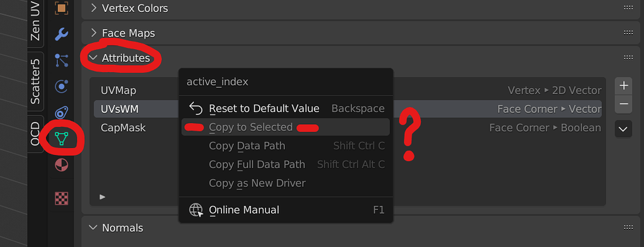Open the Physics properties tab
The image size is (644, 247).
tap(61, 86)
